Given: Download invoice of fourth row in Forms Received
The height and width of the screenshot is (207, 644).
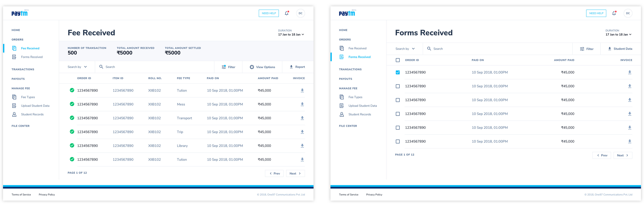Looking at the screenshot, I should pyautogui.click(x=630, y=114).
